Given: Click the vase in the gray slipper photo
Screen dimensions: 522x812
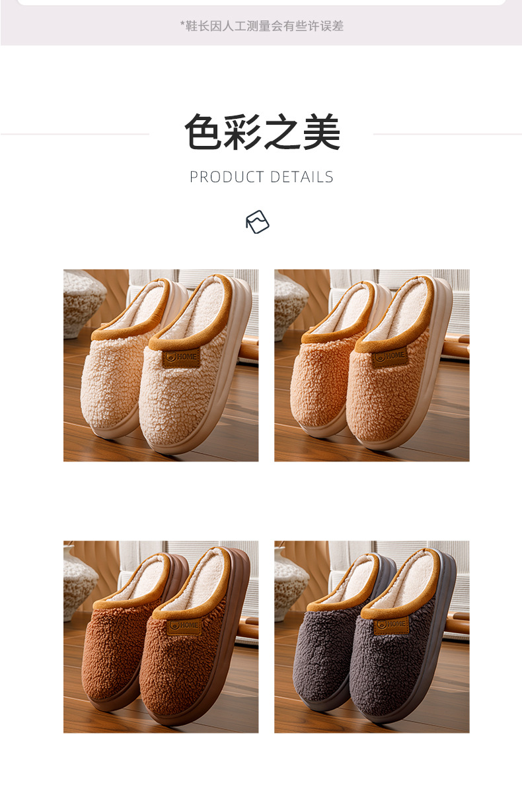Looking at the screenshot, I should [x=290, y=576].
